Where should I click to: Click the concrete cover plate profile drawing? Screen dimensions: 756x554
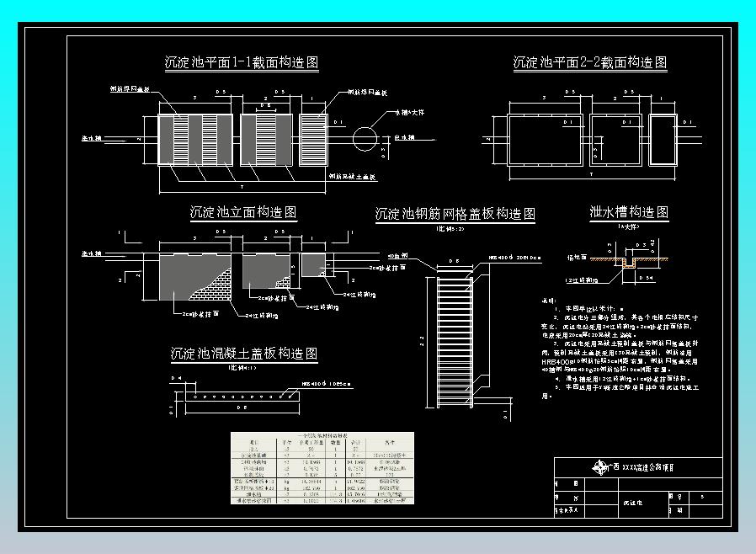coord(244,396)
